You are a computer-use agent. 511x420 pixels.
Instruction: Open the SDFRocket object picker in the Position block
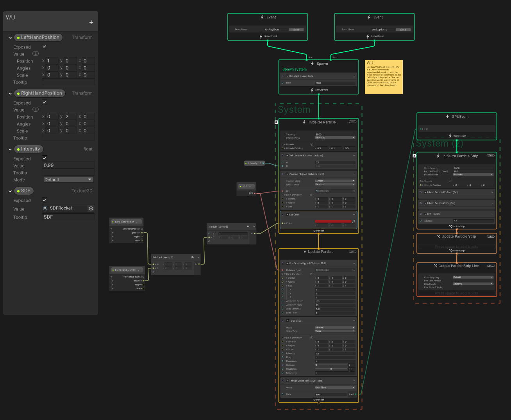pyautogui.click(x=354, y=191)
